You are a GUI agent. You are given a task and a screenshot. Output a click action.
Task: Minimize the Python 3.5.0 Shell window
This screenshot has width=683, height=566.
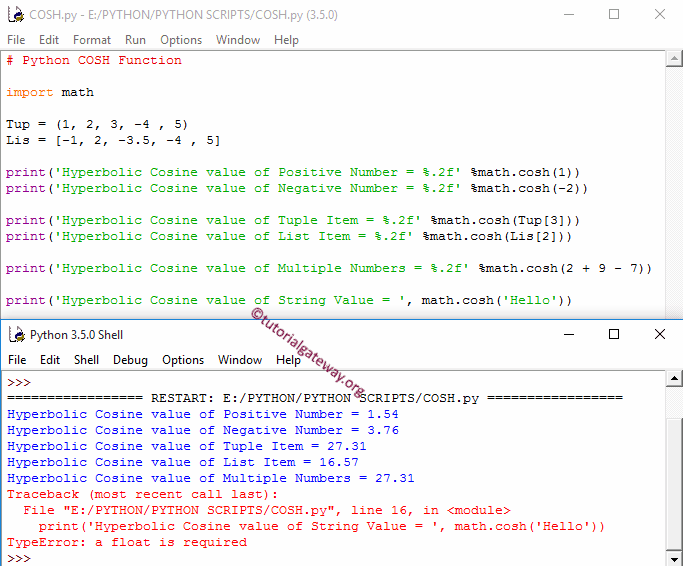click(x=569, y=334)
